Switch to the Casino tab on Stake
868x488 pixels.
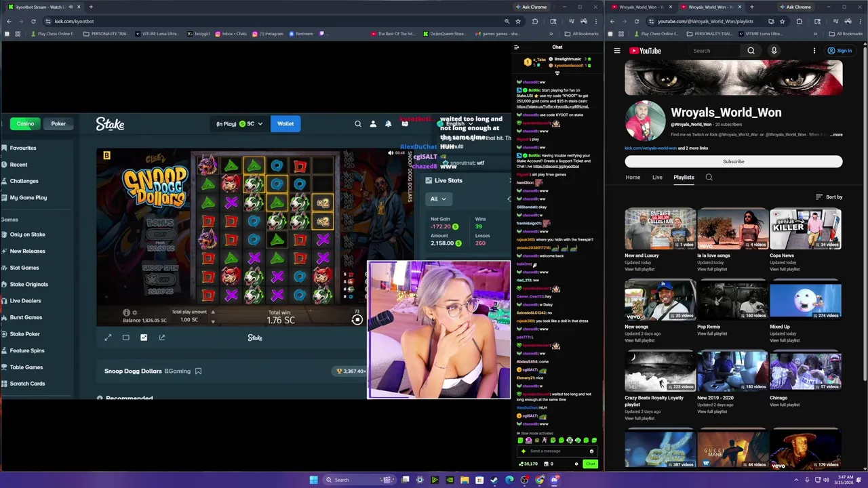[25, 124]
